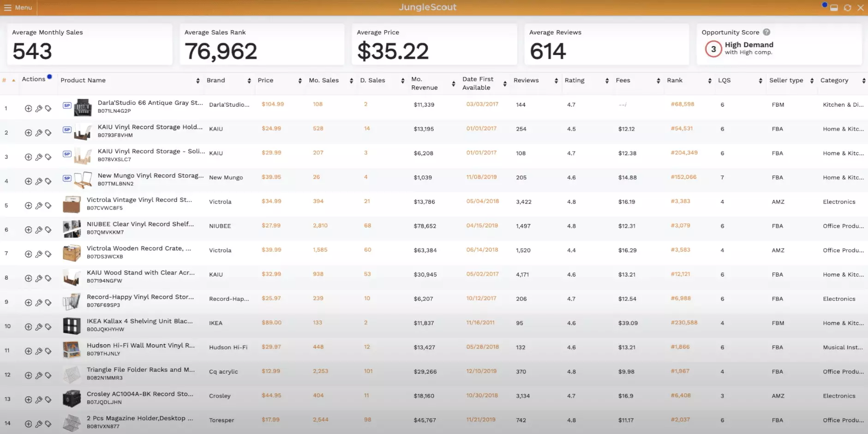The width and height of the screenshot is (868, 434).
Task: Click tag icon for Victrola Vintage Vinyl row
Action: coord(48,205)
